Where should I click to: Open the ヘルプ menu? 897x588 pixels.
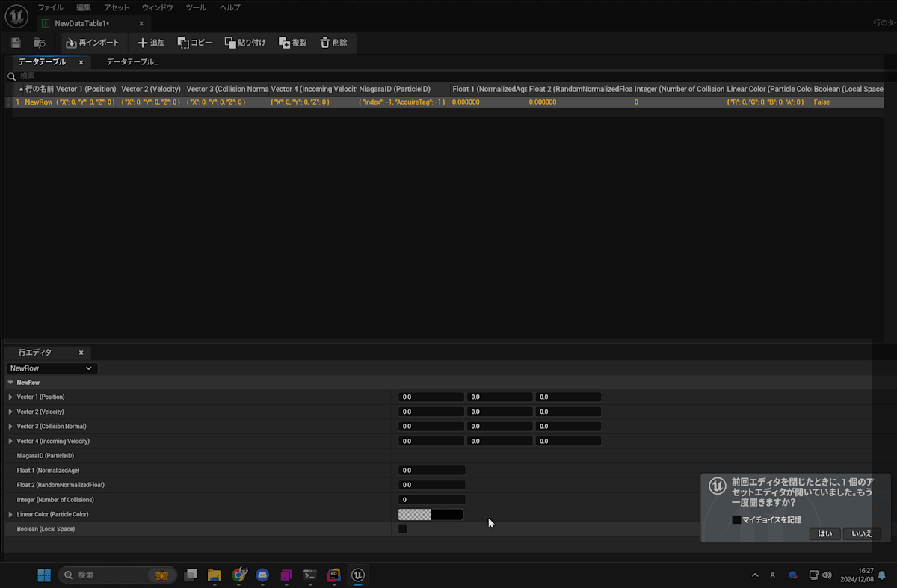(x=229, y=7)
